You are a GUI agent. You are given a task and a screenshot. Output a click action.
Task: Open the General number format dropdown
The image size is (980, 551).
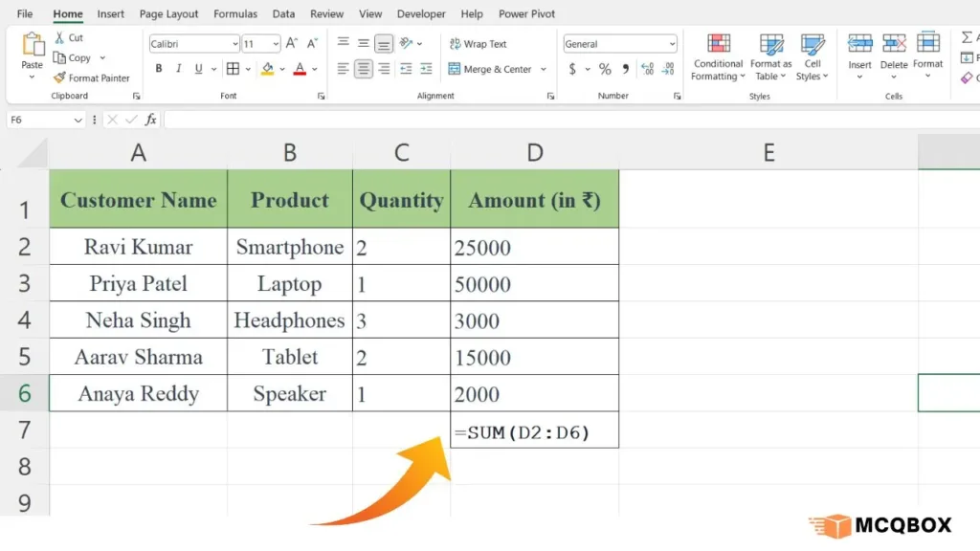tap(672, 44)
